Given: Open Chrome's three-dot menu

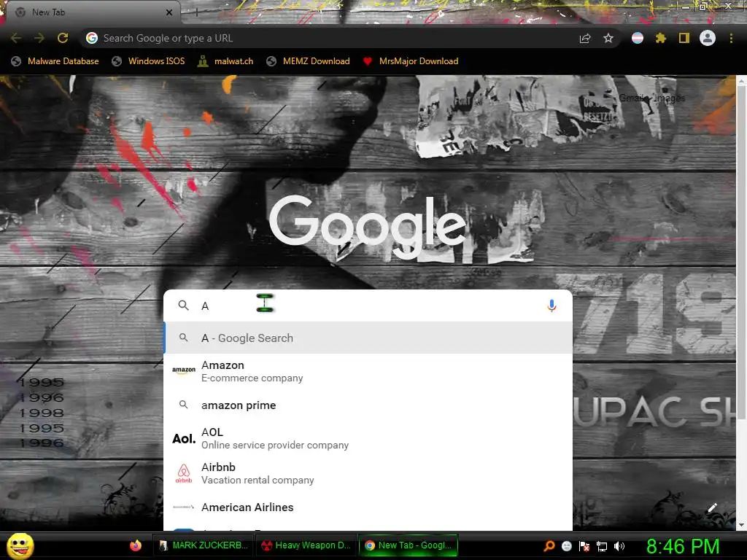Looking at the screenshot, I should [731, 38].
